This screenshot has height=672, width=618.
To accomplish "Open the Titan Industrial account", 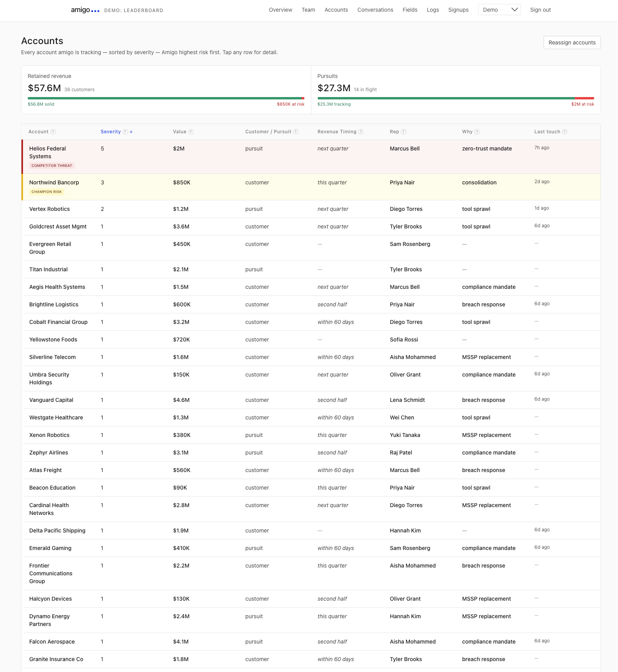I will point(311,269).
